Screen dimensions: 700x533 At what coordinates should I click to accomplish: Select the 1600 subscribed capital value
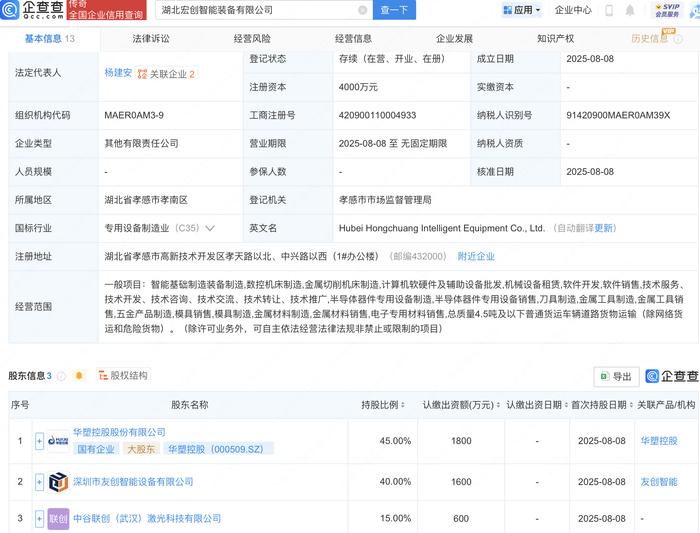point(461,482)
